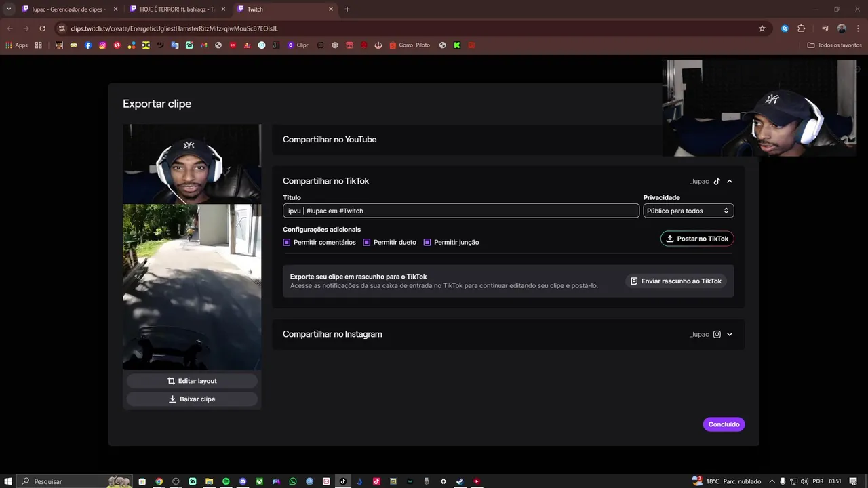Expand the Compartilhar no YouTube section
Viewport: 868px width, 488px height.
click(x=508, y=140)
